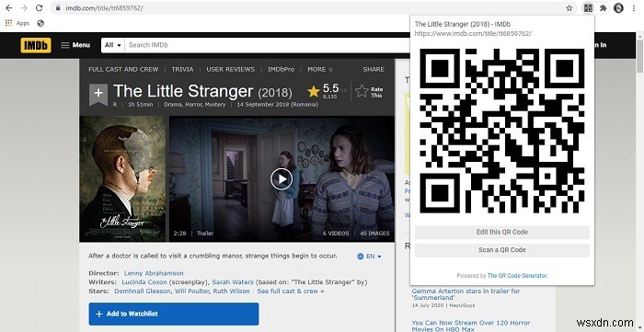Expand the MORE dropdown
Screen dimensions: 644x332
point(320,69)
